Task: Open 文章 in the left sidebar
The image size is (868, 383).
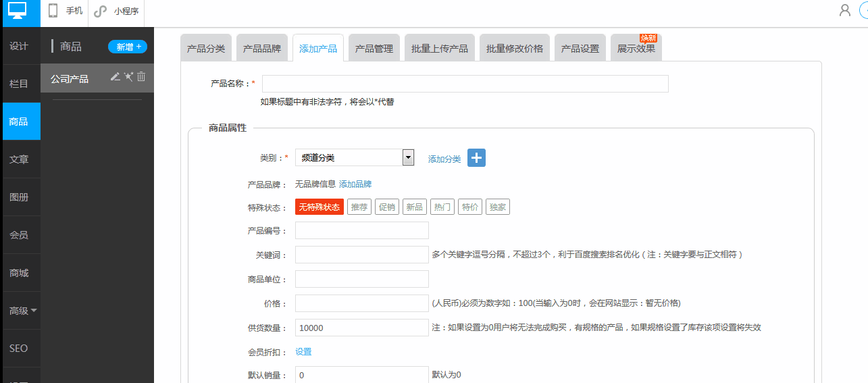Action: (x=19, y=159)
